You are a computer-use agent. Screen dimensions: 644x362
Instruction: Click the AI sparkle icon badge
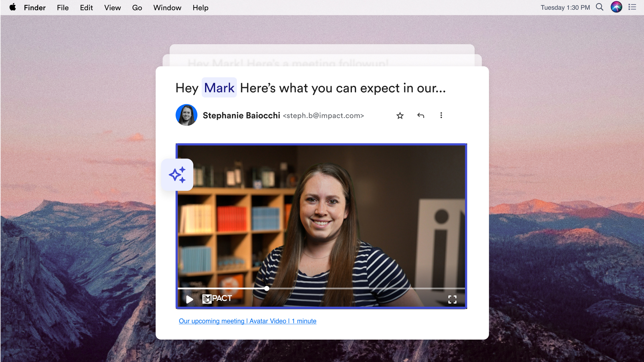[177, 175]
